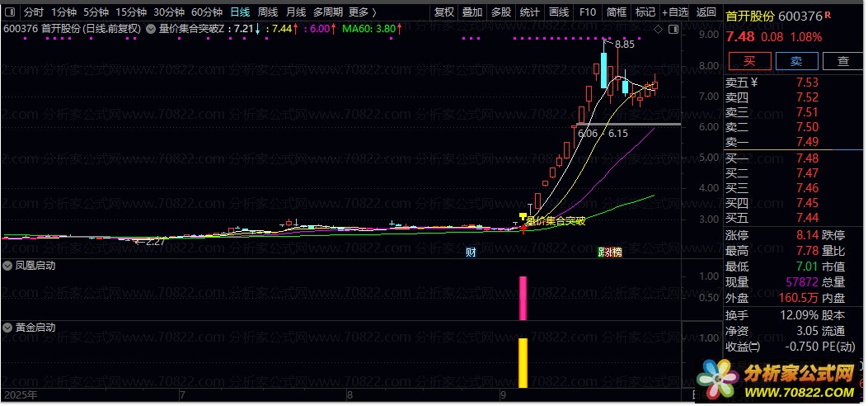Click the 查 query button
Viewport: 868px width, 406px height.
pyautogui.click(x=843, y=61)
